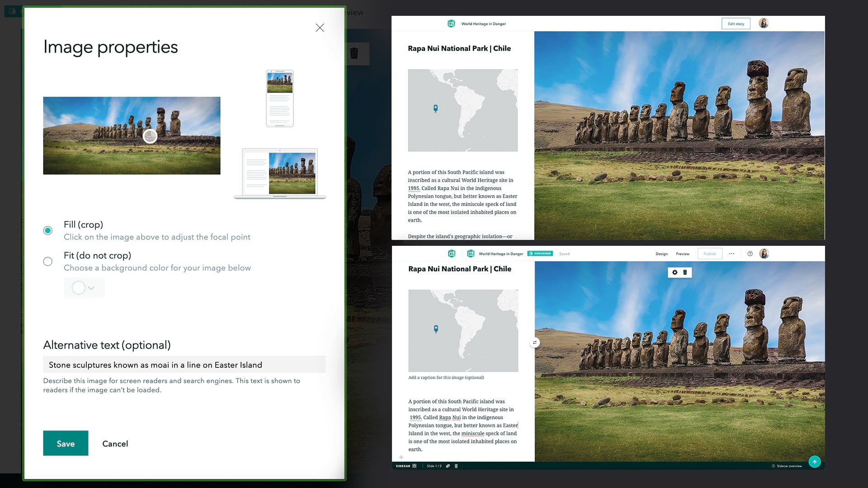Collapse the SIDECAR panel with the chevron

[x=414, y=466]
